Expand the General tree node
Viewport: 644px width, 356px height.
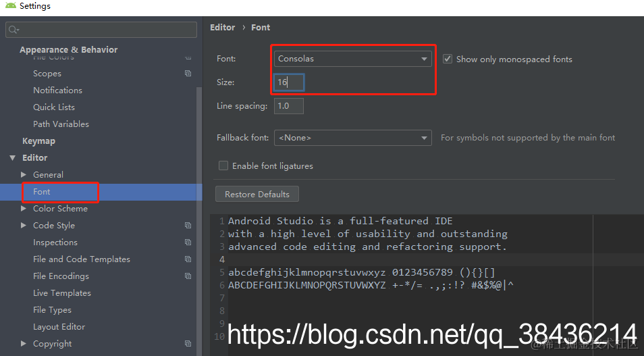click(24, 175)
